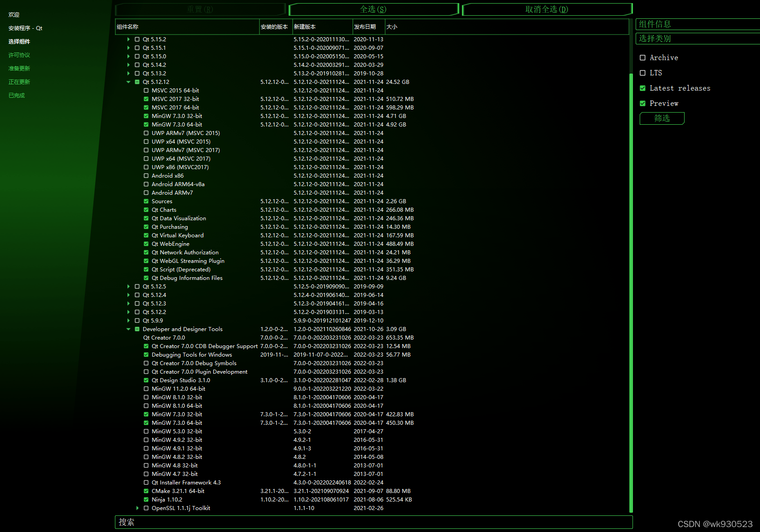Expand the Qt 5.15.2 tree node
The image size is (760, 532).
coord(128,39)
